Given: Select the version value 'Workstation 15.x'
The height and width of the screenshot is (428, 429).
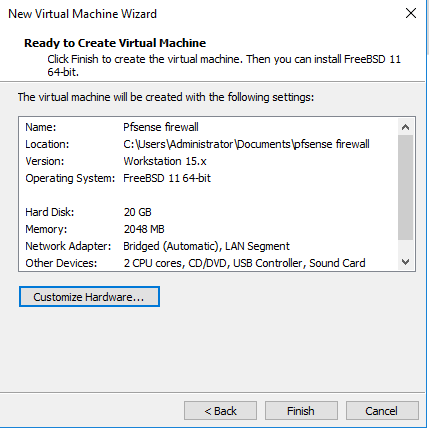Looking at the screenshot, I should [165, 161].
